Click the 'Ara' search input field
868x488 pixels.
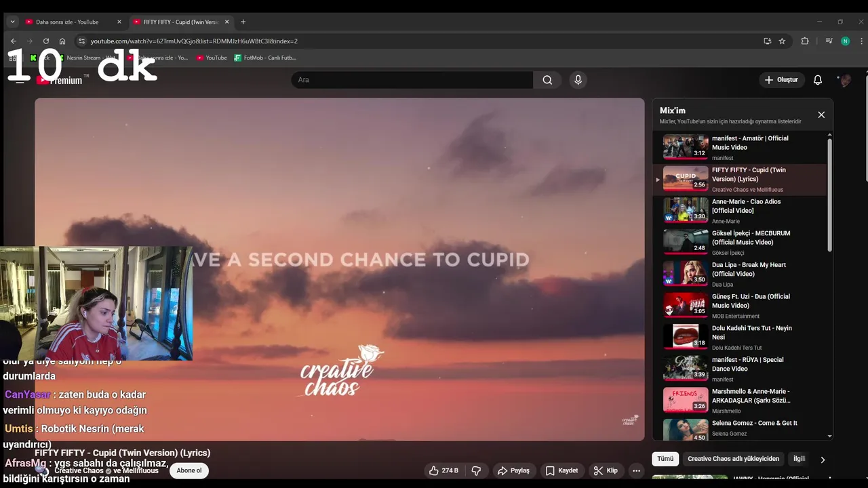412,80
